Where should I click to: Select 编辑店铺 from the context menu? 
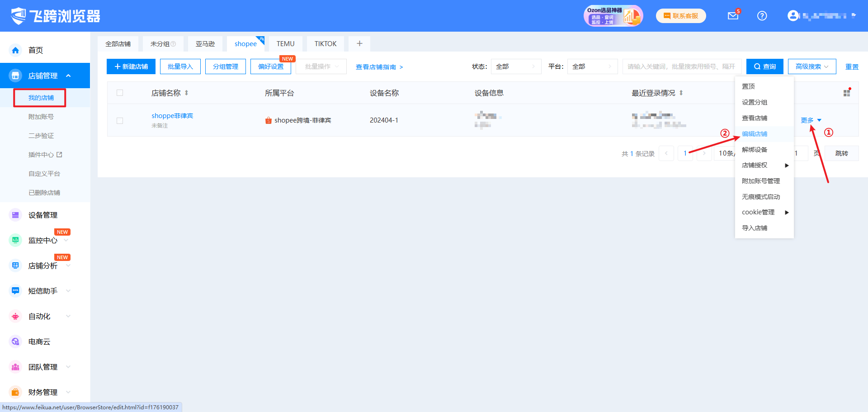click(x=754, y=134)
